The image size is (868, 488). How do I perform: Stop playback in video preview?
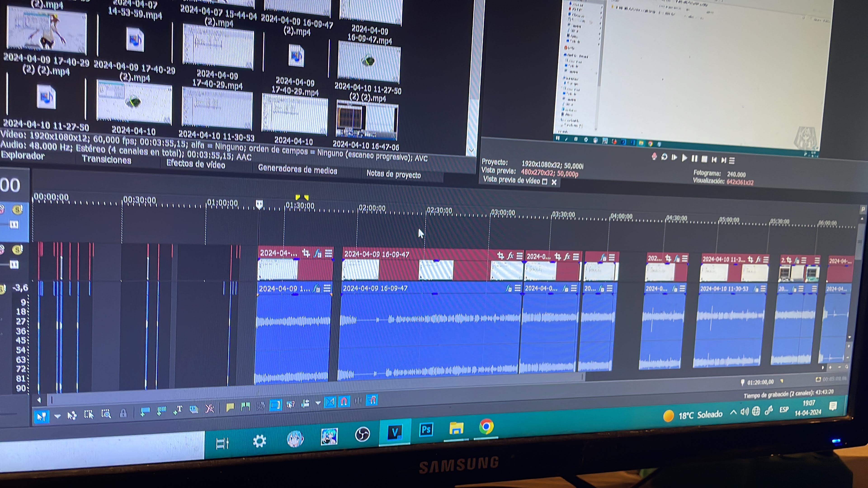[x=704, y=159]
